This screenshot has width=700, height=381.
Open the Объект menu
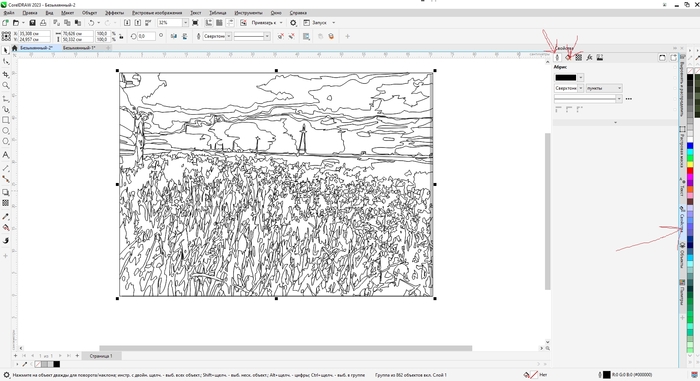tap(89, 13)
